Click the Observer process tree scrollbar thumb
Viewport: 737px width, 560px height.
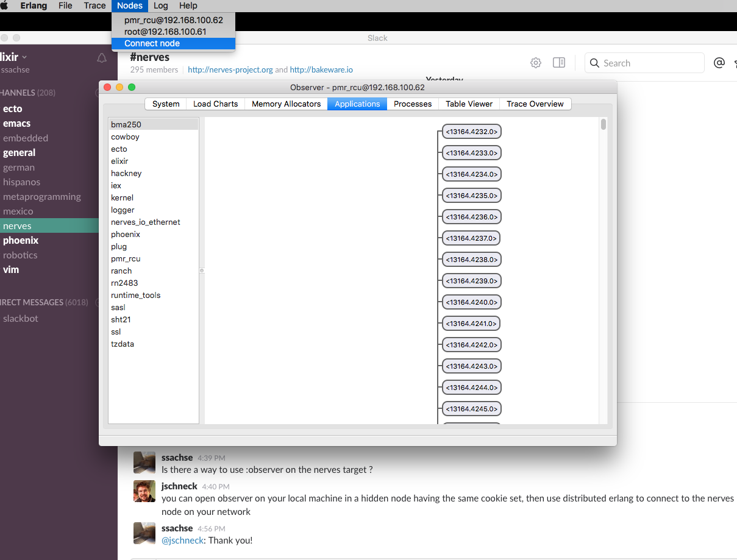pos(603,124)
